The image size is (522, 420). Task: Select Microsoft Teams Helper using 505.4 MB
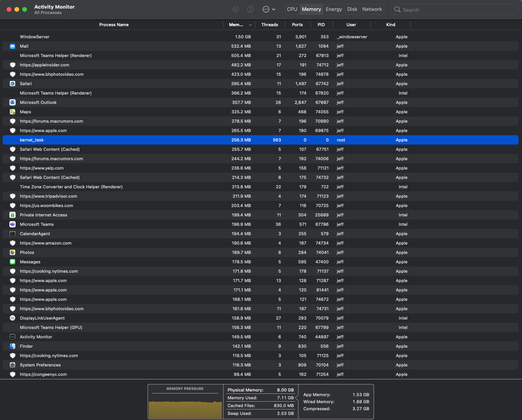pyautogui.click(x=261, y=55)
